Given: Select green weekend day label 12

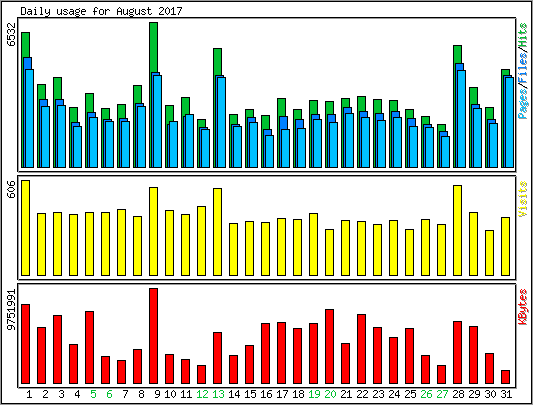Looking at the screenshot, I should click(x=202, y=394).
